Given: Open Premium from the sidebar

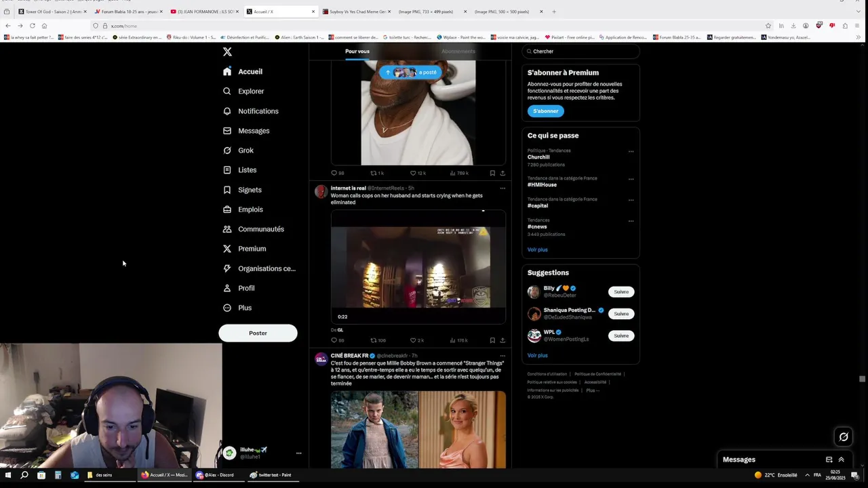Looking at the screenshot, I should point(244,249).
